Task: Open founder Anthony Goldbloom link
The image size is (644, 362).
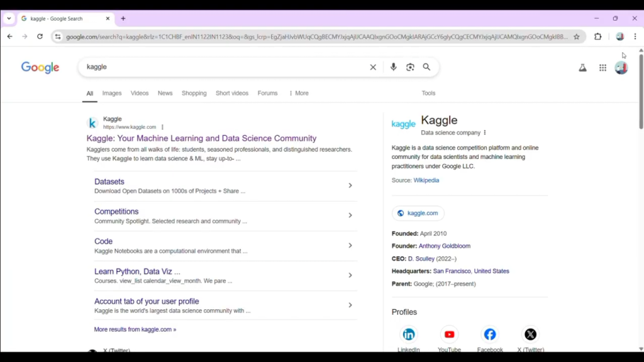Action: (x=445, y=246)
